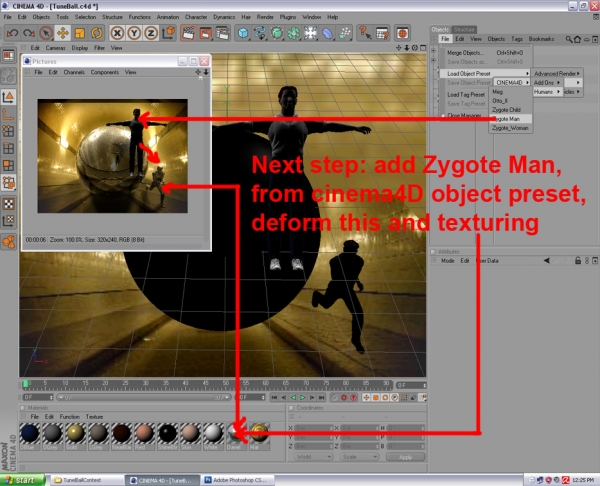Image resolution: width=600 pixels, height=486 pixels.
Task: Add a scene light object icon
Action: [310, 33]
